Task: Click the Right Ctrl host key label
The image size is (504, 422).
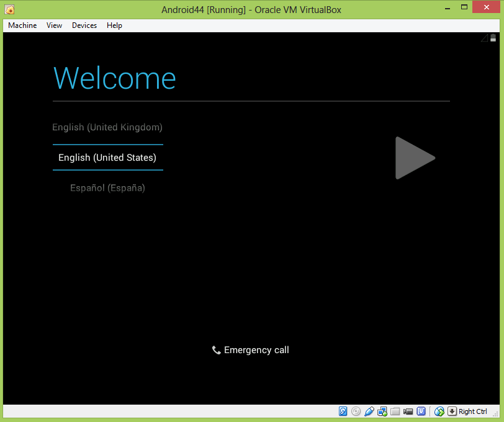Action: [473, 411]
